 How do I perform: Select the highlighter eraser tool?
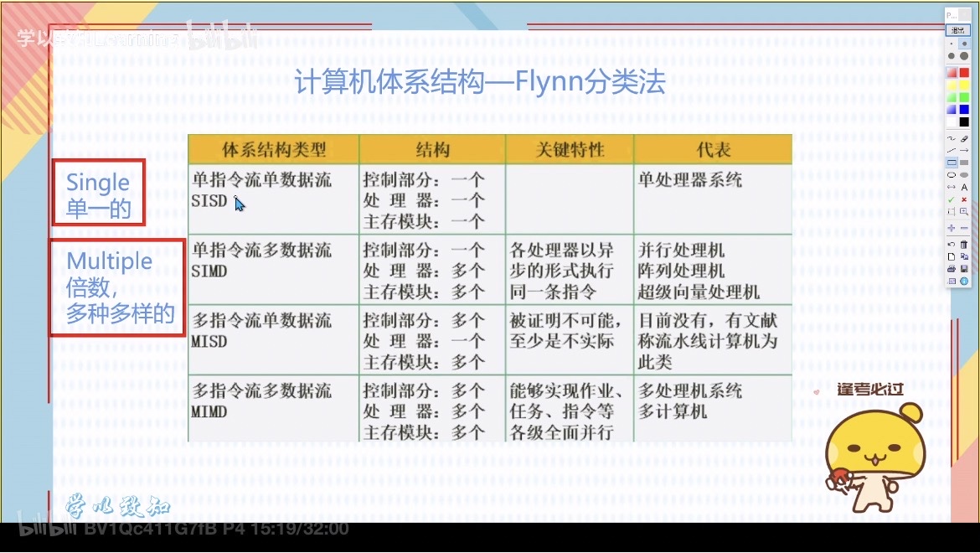tap(964, 138)
